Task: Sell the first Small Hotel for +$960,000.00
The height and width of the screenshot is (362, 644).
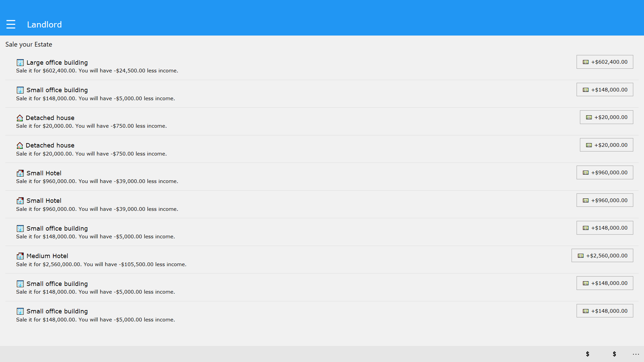Action: pyautogui.click(x=604, y=173)
